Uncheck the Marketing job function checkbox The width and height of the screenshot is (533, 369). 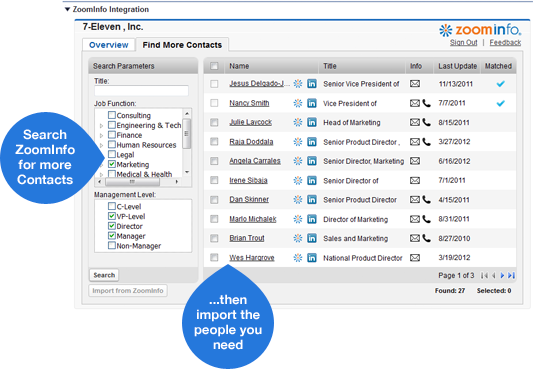pyautogui.click(x=111, y=164)
